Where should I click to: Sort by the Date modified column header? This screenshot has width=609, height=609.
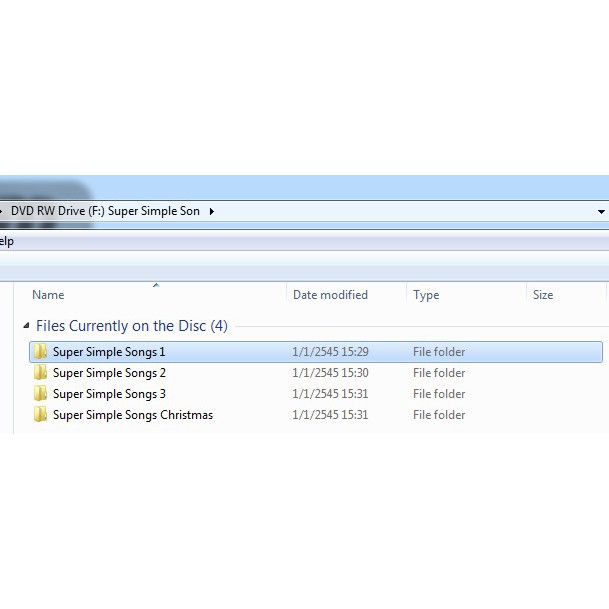[x=330, y=295]
